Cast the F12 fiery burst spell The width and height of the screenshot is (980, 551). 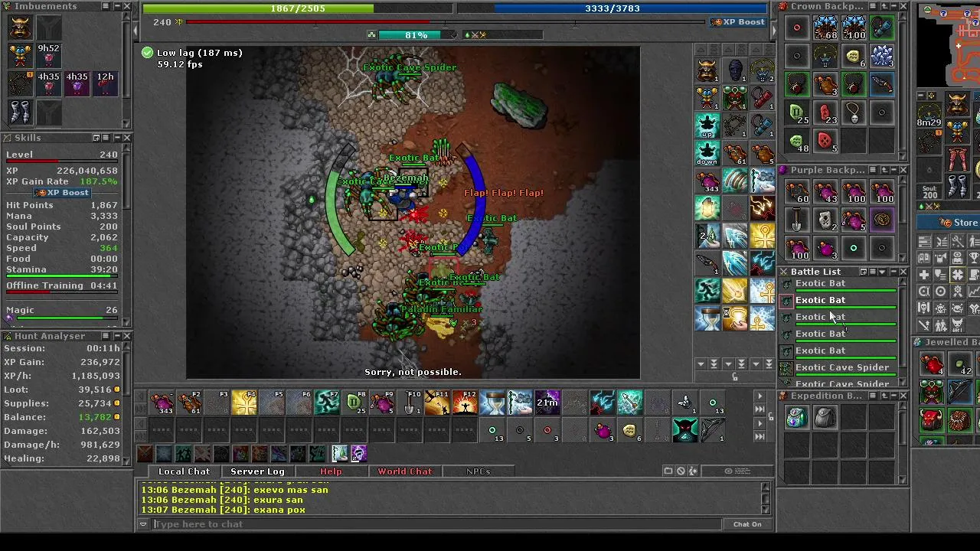click(x=465, y=403)
